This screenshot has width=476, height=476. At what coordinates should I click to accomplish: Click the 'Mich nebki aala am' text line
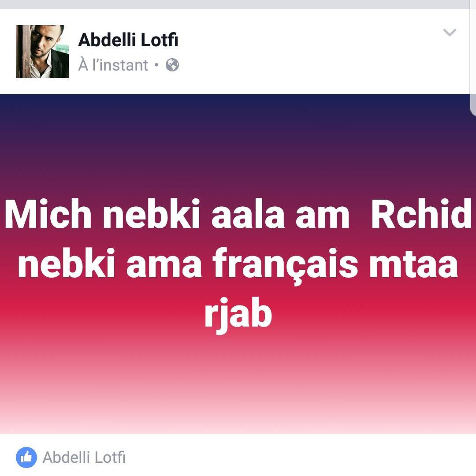[177, 213]
